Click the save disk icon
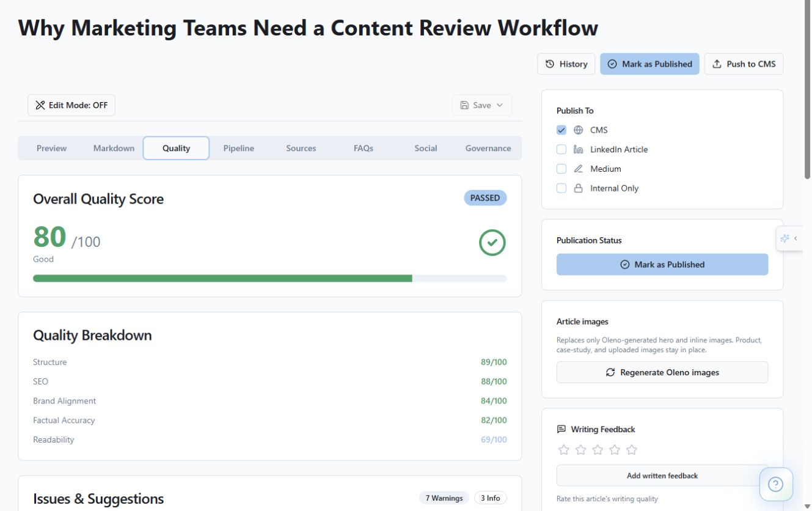Image resolution: width=812 pixels, height=511 pixels. (x=464, y=105)
